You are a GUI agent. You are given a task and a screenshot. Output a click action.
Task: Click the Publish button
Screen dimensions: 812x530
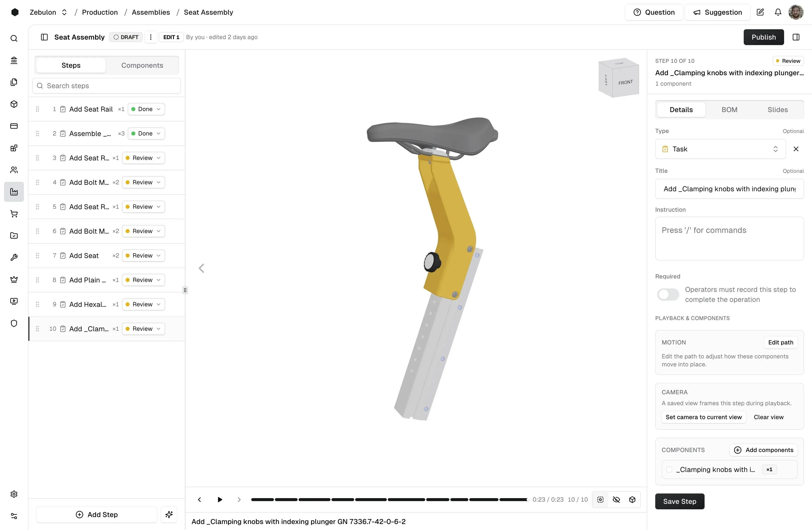[764, 37]
